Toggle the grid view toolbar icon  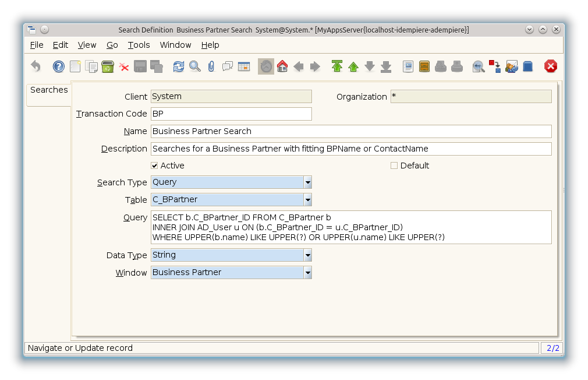point(244,66)
